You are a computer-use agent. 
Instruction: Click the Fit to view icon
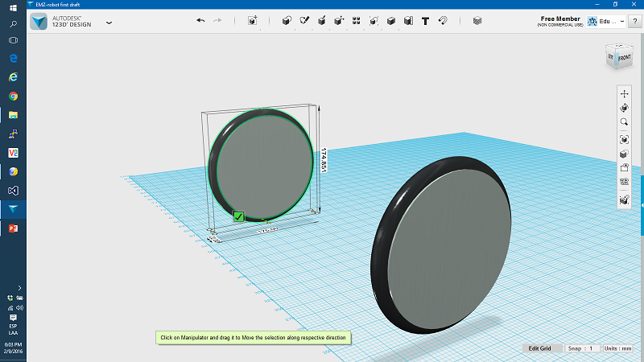tap(625, 139)
